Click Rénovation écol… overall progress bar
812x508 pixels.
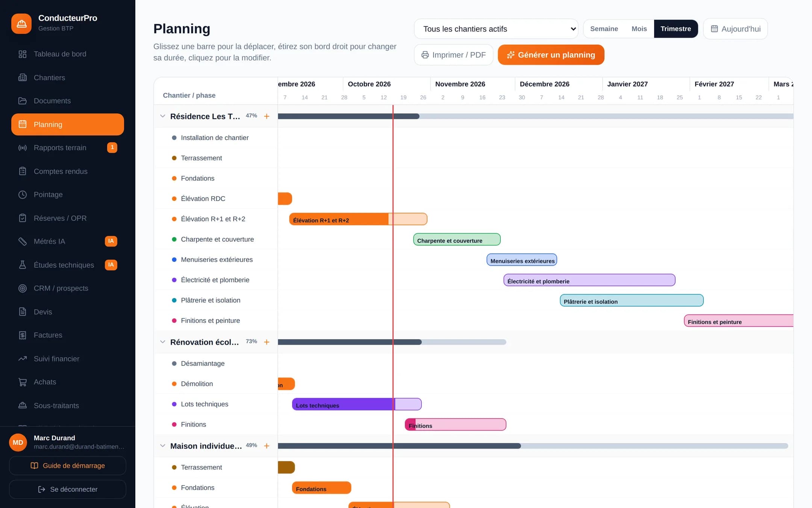tap(392, 342)
